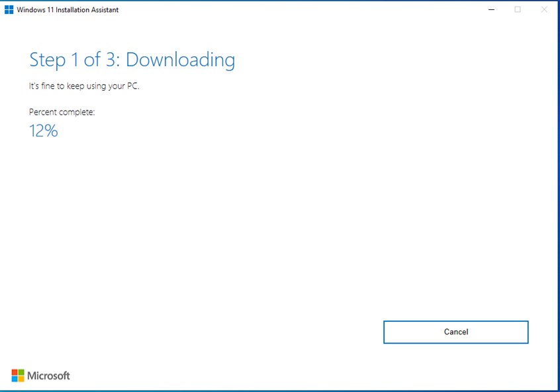Click the 'Step 1 of 3: Downloading' heading
Image resolution: width=560 pixels, height=392 pixels.
(x=132, y=60)
